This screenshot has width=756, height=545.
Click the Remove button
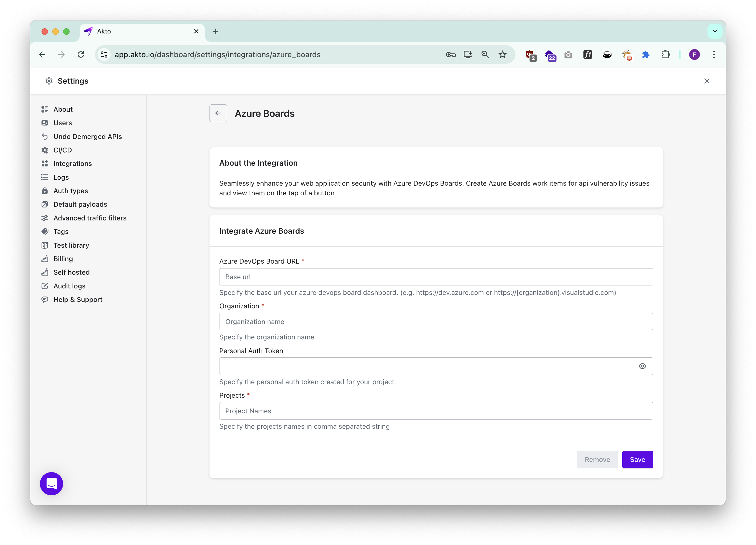(x=597, y=459)
